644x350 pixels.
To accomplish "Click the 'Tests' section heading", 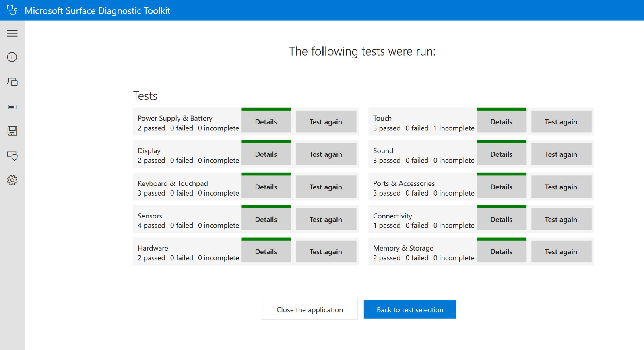I will [x=145, y=96].
